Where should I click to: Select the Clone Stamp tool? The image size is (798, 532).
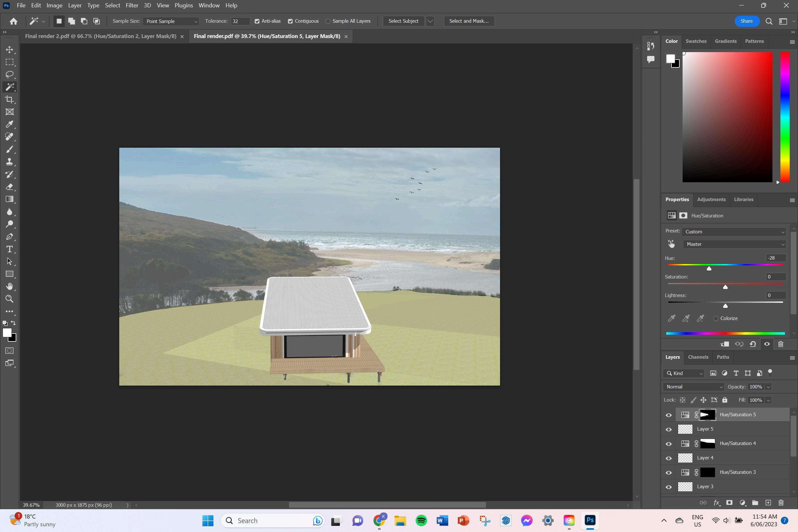(x=10, y=162)
